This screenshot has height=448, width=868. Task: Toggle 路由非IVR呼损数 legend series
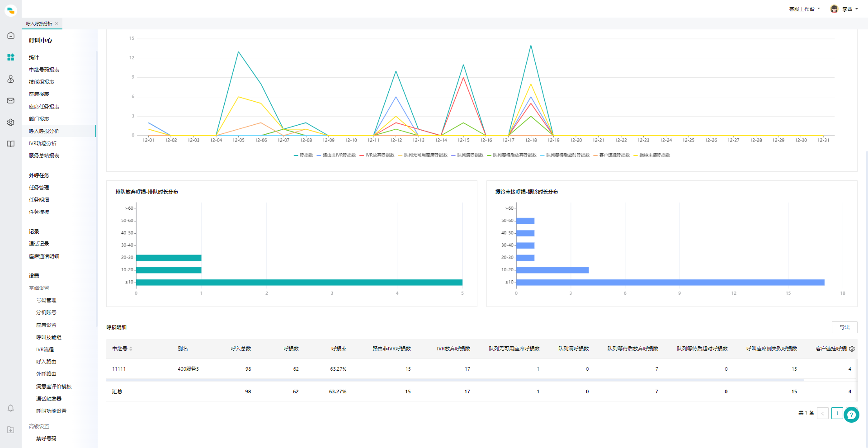(336, 155)
